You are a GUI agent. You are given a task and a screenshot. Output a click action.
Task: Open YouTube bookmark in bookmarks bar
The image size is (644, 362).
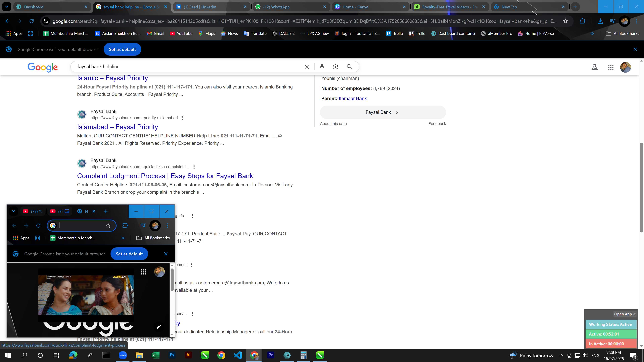coord(181,34)
